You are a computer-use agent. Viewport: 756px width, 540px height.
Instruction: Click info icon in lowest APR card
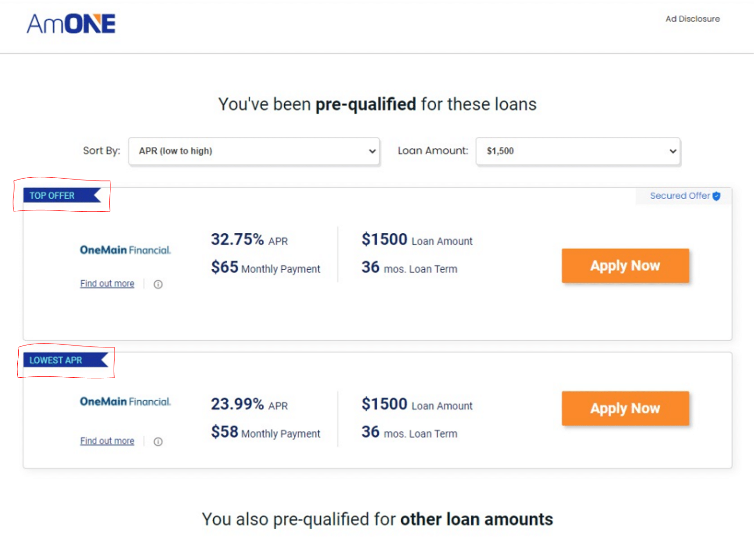click(x=158, y=442)
